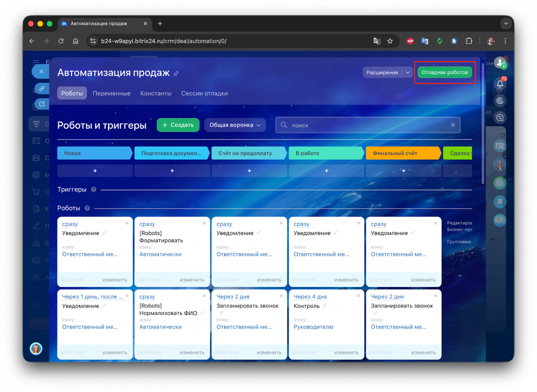Click the поиск search field
This screenshot has width=537, height=392.
click(x=368, y=125)
